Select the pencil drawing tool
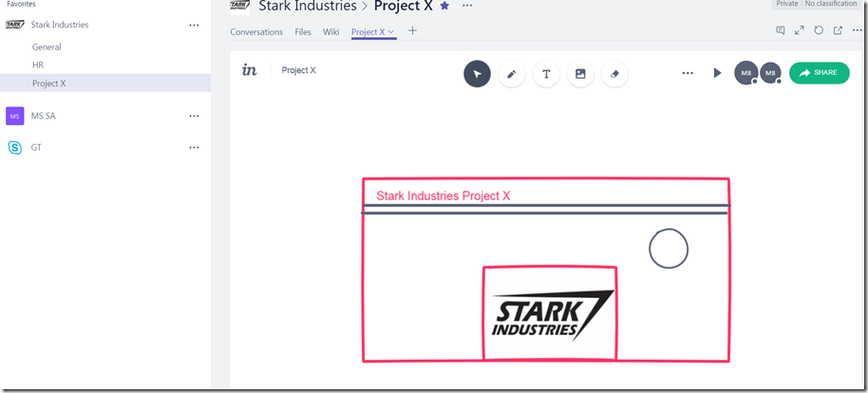 (x=512, y=73)
